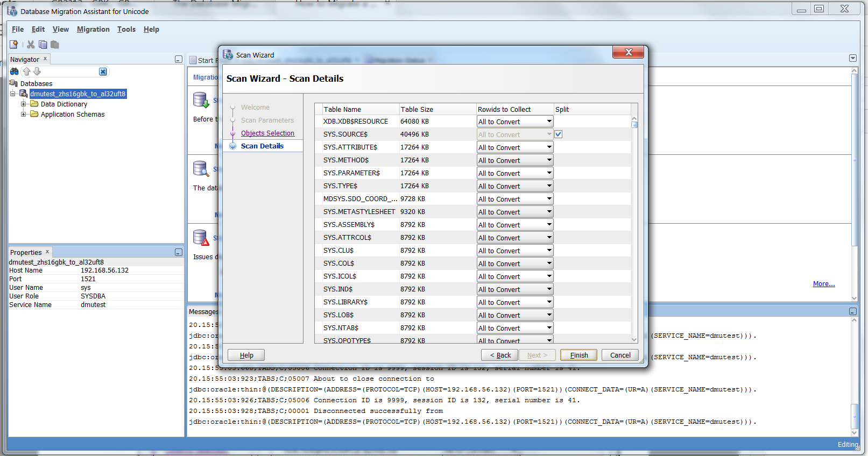Click the database with green arrow step icon
Screen dimensions: 868x456
(x=201, y=100)
